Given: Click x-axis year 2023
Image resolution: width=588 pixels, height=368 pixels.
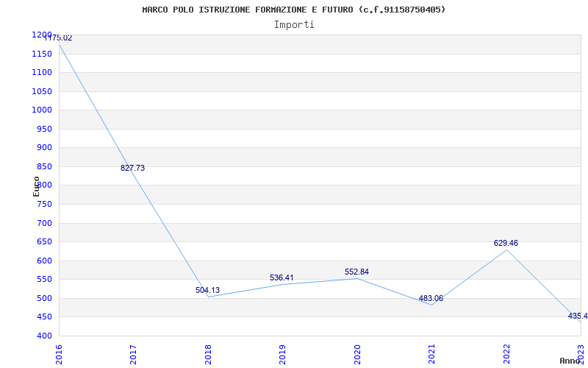Looking at the screenshot, I should click(x=581, y=355).
